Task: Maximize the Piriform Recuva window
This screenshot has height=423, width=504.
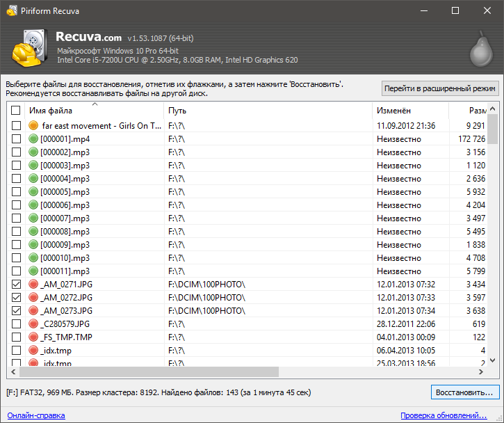Action: (455, 10)
